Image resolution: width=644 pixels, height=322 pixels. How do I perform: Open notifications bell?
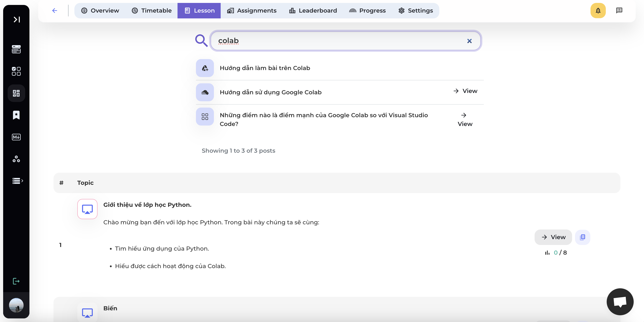click(598, 11)
